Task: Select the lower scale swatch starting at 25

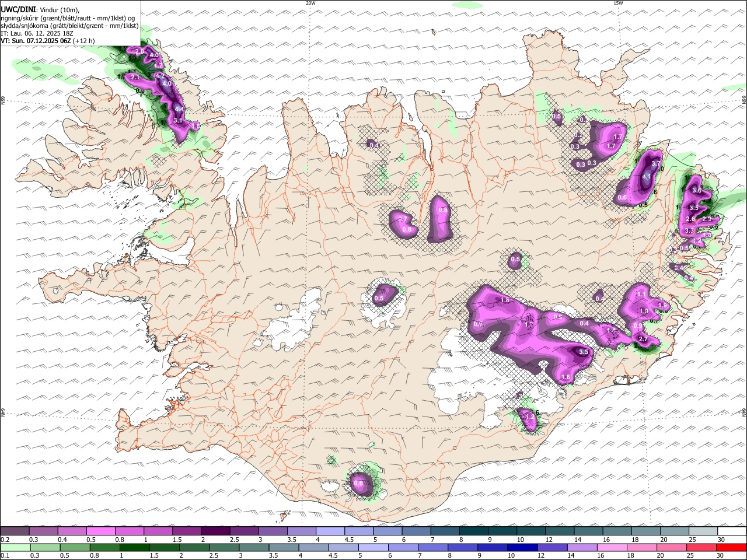Action: click(701, 547)
